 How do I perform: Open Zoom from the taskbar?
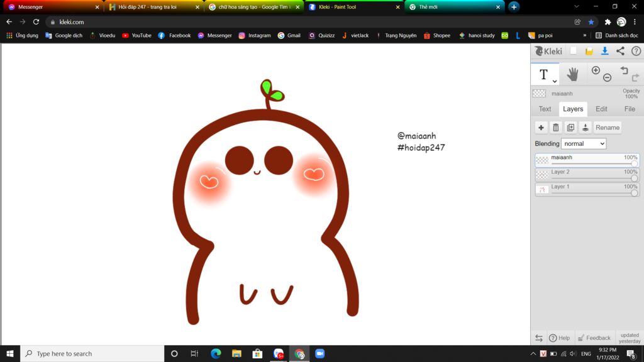tap(320, 353)
